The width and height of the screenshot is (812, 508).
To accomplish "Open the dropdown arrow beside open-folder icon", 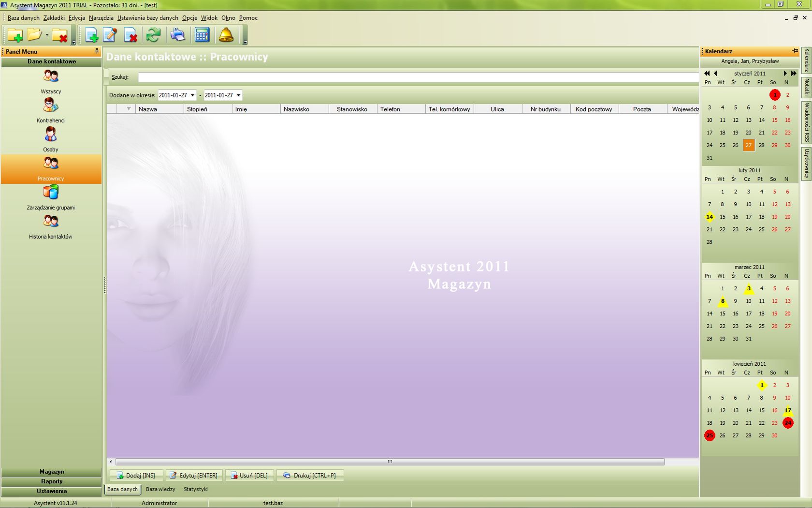I will 47,35.
